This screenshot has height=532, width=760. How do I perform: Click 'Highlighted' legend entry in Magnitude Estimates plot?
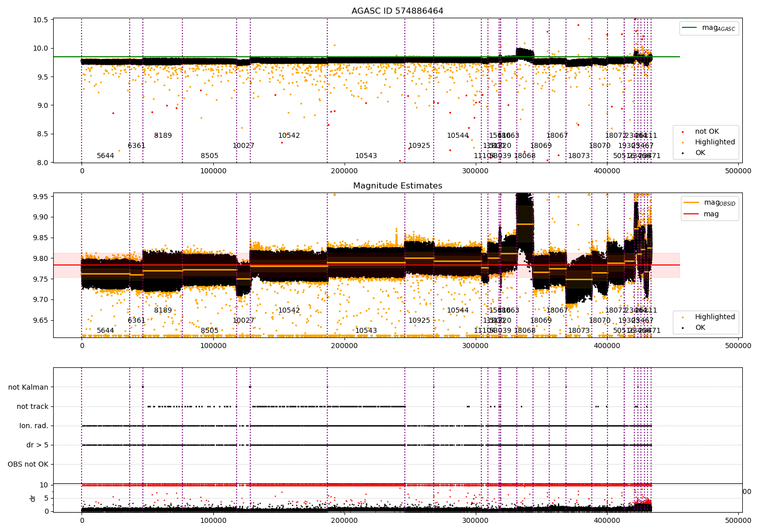pyautogui.click(x=707, y=317)
